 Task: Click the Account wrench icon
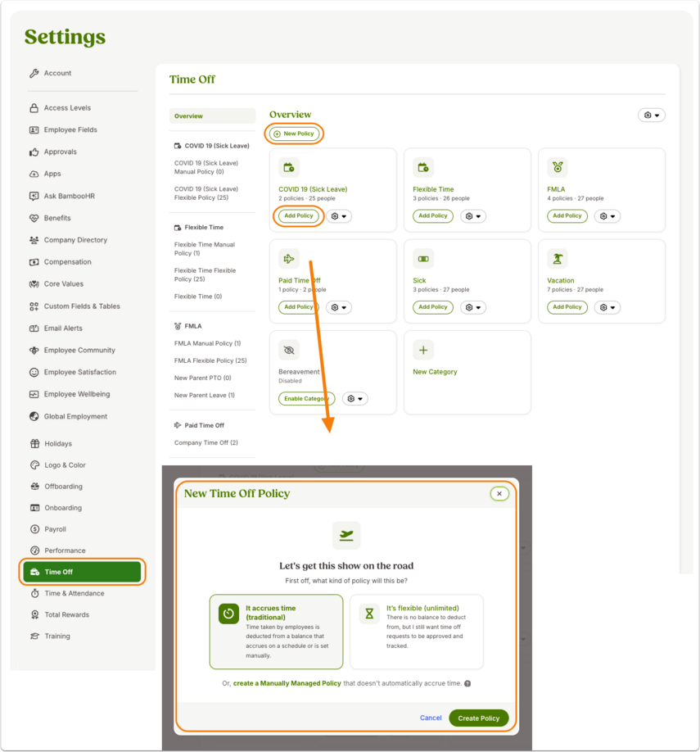(34, 74)
